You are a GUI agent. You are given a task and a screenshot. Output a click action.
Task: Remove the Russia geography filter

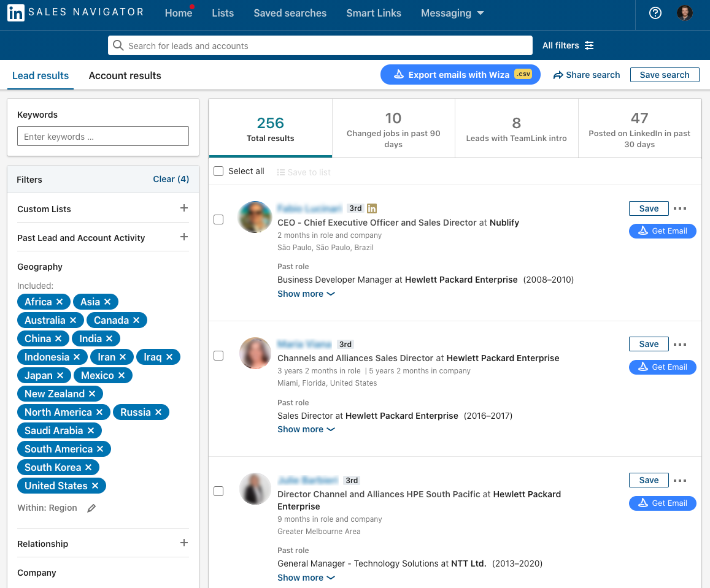[158, 412]
